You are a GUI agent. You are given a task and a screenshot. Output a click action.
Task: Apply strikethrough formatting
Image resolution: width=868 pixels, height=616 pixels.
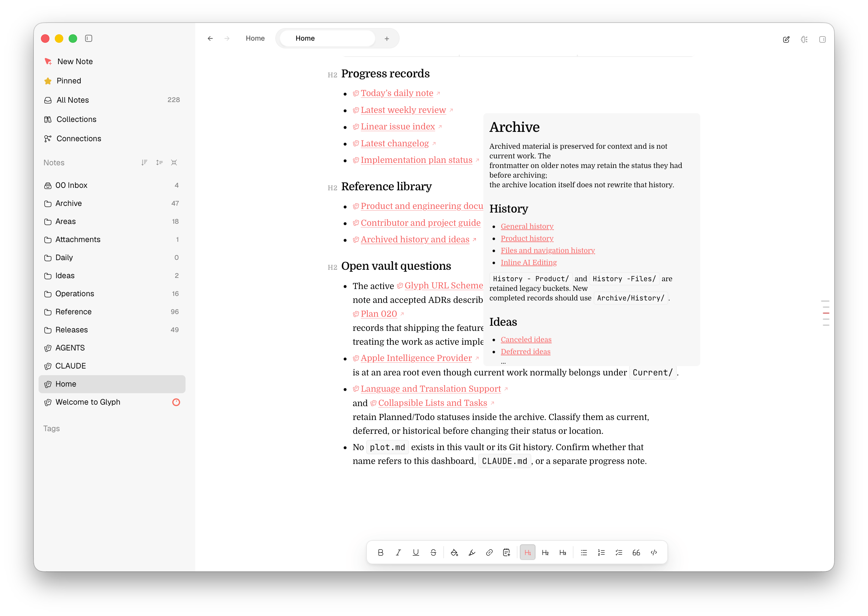click(433, 552)
